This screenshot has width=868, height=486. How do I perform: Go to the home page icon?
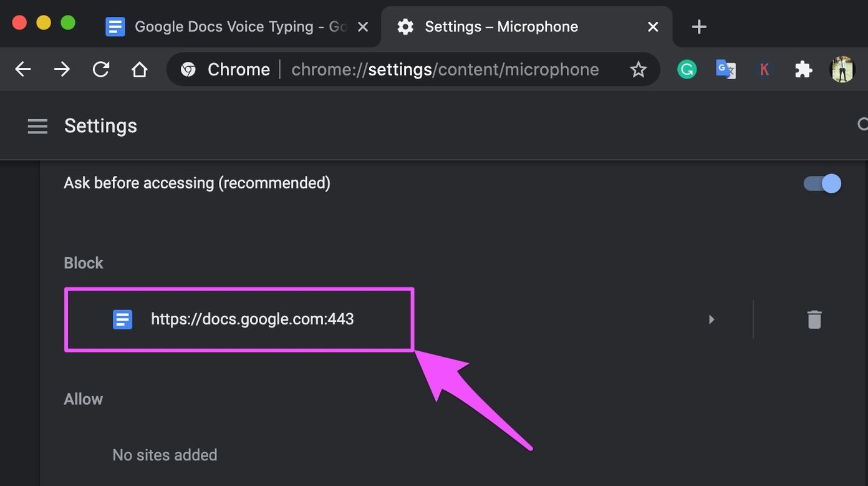click(140, 69)
